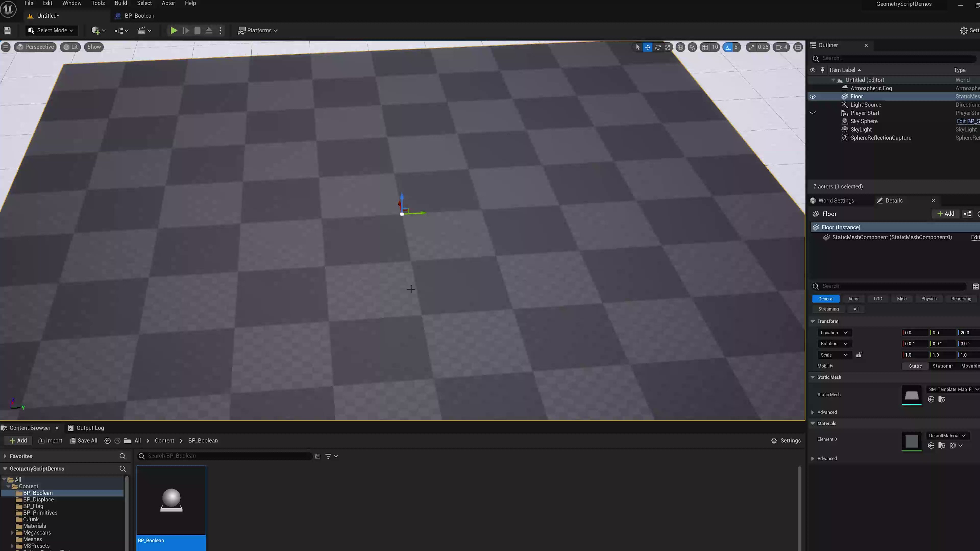Click the Save level icon below File menu
Image resolution: width=980 pixels, height=551 pixels.
7,30
